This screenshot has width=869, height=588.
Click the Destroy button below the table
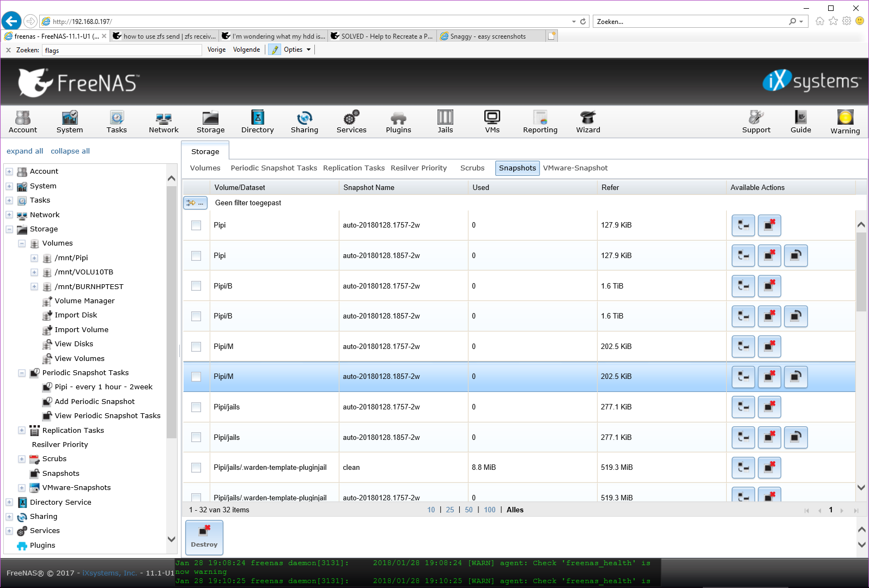[204, 537]
